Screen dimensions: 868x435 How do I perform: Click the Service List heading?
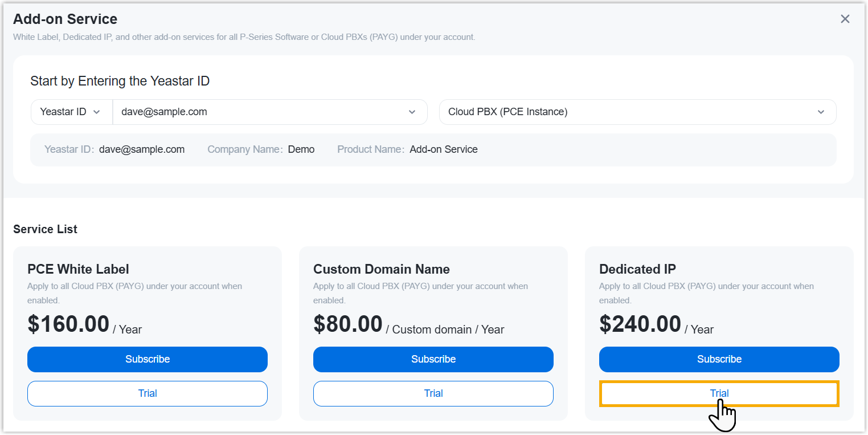coord(45,229)
